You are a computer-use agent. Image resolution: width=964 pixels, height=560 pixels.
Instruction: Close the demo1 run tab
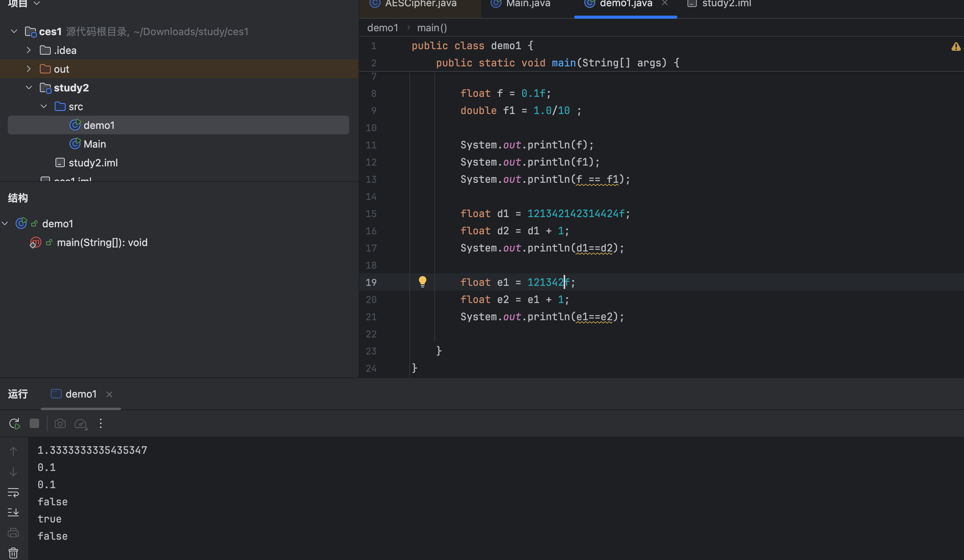(x=109, y=394)
